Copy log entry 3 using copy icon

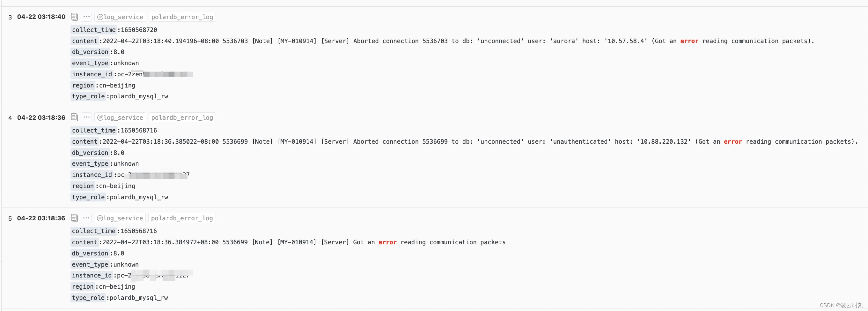coord(75,17)
